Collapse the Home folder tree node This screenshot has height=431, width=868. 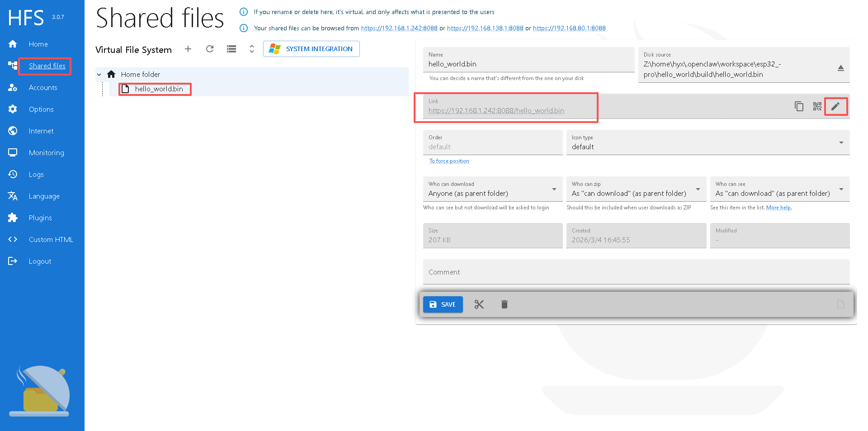point(99,75)
